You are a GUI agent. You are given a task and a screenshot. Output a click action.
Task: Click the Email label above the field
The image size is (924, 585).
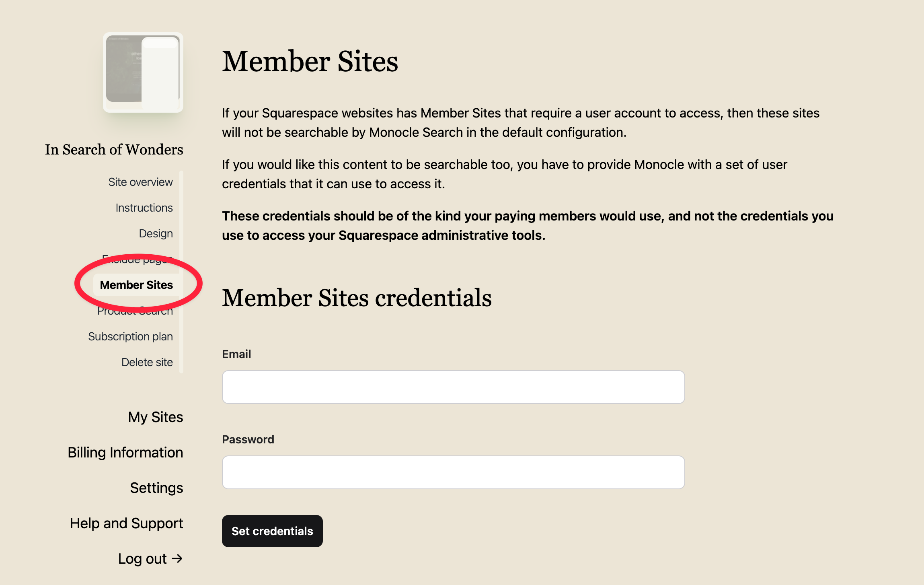pos(236,354)
